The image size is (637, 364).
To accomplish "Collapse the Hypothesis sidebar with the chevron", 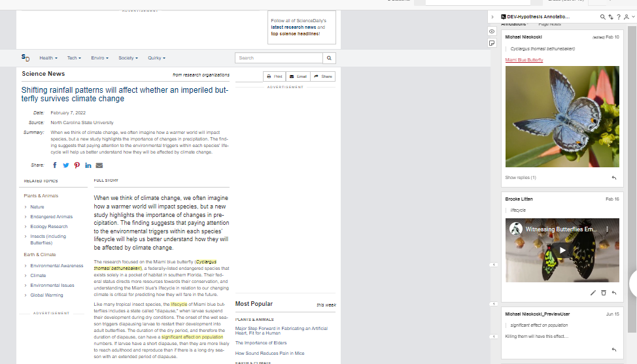I will click(x=492, y=17).
